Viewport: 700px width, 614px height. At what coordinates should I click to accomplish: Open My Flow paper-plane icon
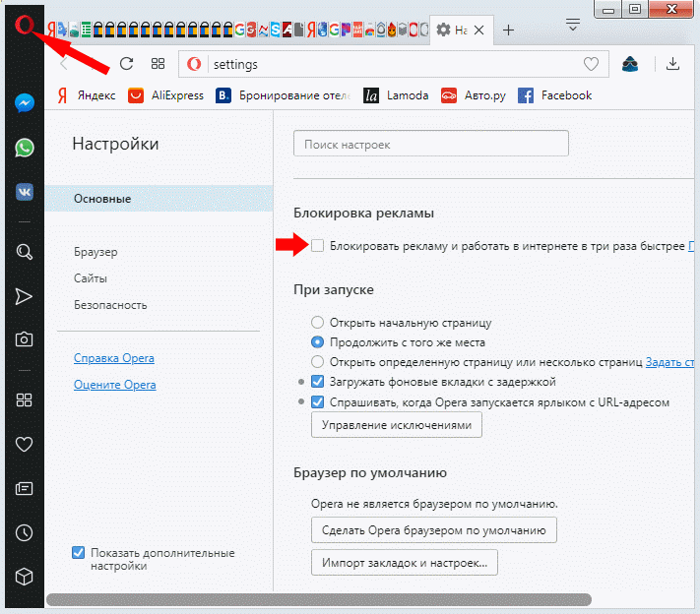[x=24, y=296]
